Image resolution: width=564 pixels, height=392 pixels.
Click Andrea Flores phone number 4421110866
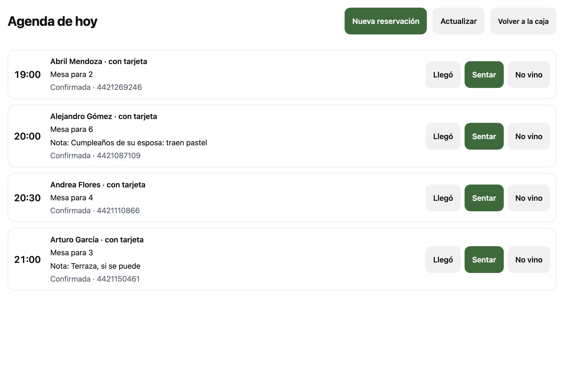pos(118,210)
